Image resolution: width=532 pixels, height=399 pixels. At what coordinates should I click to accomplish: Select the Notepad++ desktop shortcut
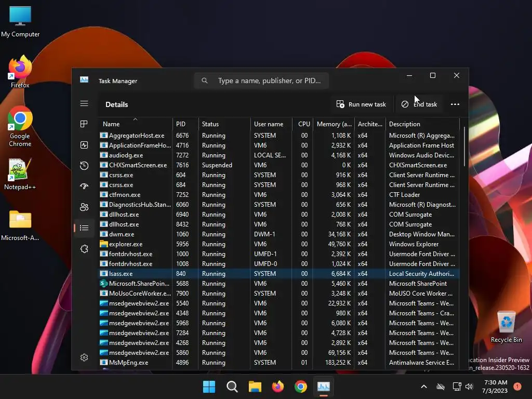tap(20, 174)
